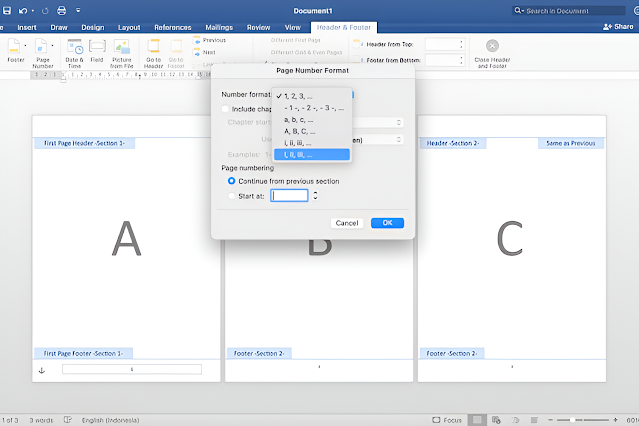Switch to the References tab
The image size is (639, 426).
click(x=173, y=27)
